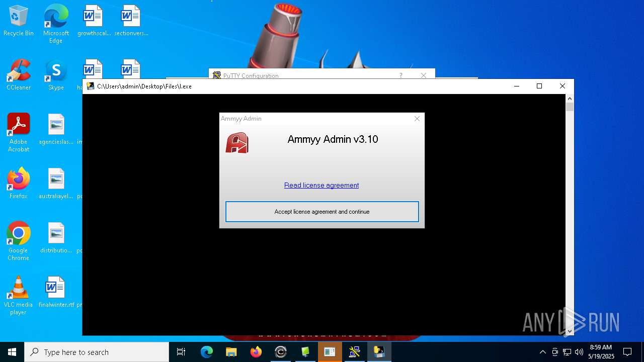Close the PuTTY Configuration window

coord(424,75)
